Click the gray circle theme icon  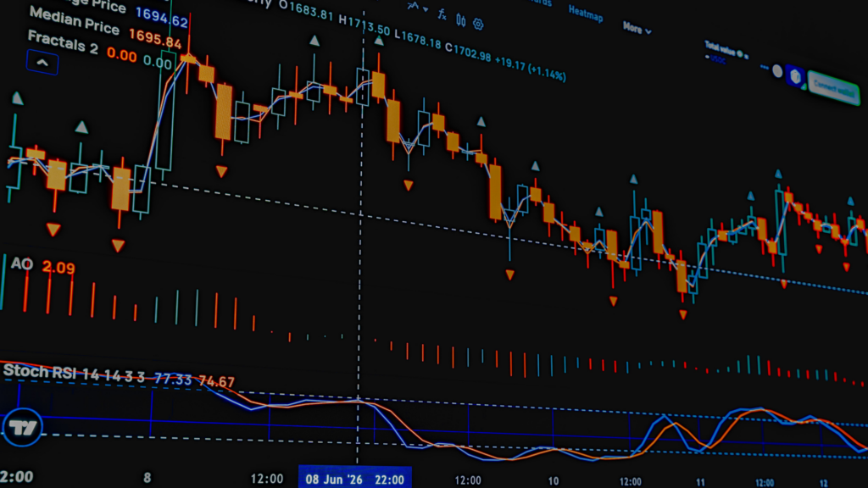[x=777, y=71]
